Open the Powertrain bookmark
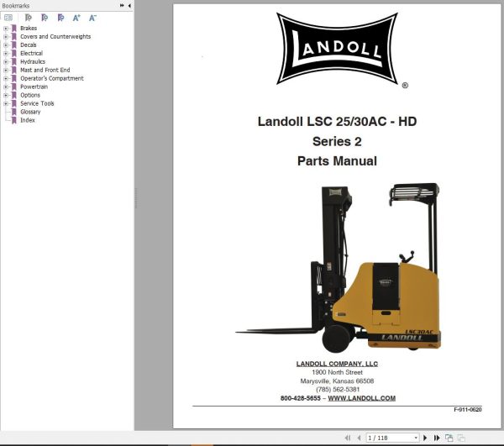The height and width of the screenshot is (446, 504). tap(34, 87)
